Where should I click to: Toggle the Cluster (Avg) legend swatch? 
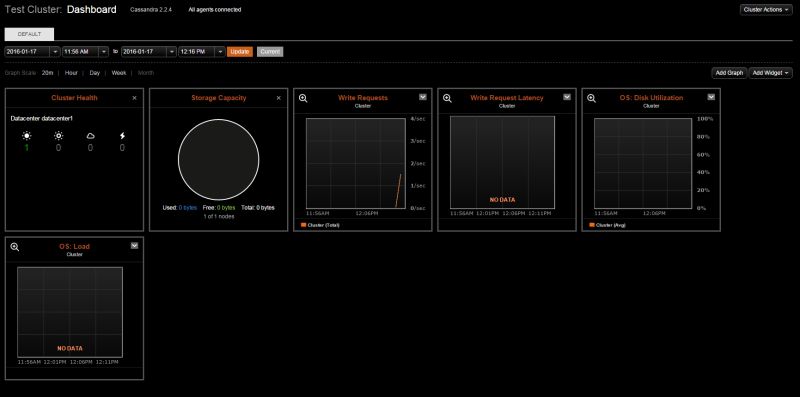point(592,225)
